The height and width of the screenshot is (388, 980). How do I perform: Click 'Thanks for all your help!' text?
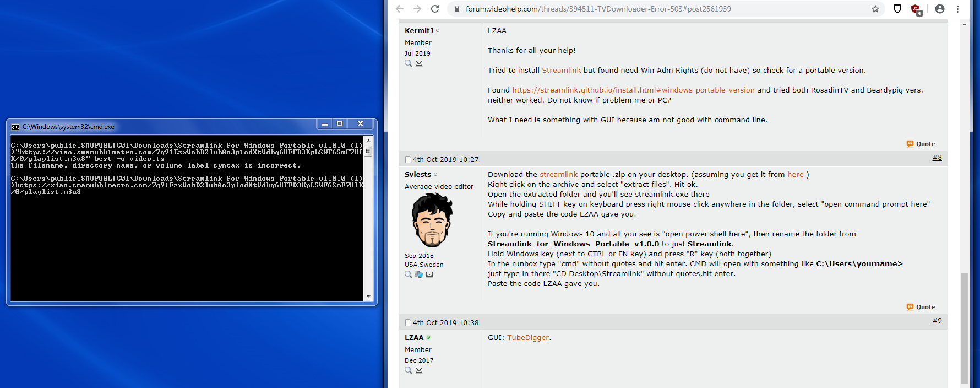pyautogui.click(x=532, y=51)
